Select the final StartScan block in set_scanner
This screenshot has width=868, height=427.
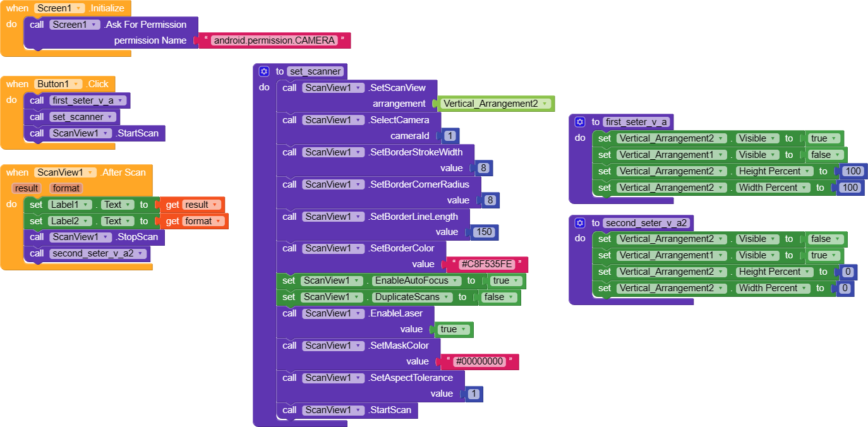[x=347, y=410]
